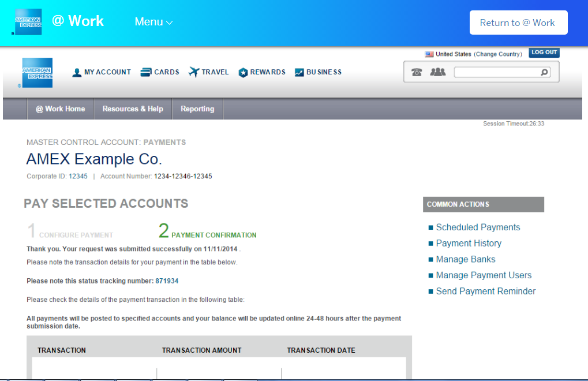
Task: Open the Send Payment Reminder link
Action: [486, 292]
